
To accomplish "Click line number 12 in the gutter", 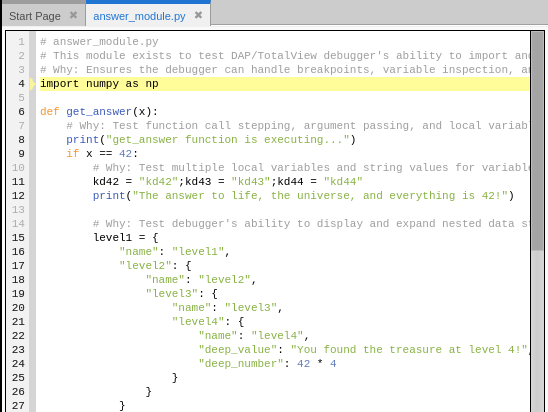I will [18, 196].
